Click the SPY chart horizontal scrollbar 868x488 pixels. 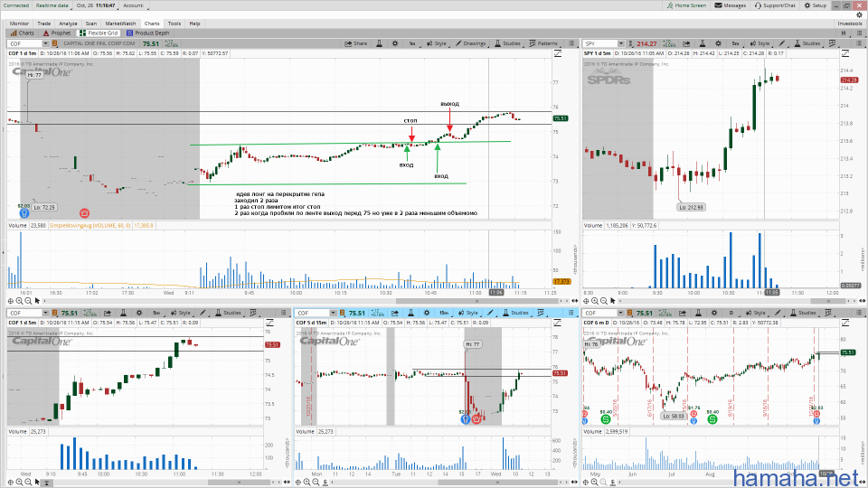[829, 301]
